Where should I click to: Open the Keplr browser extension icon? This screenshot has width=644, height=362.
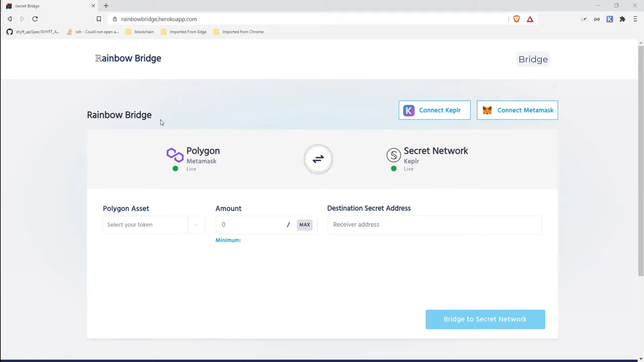point(610,19)
